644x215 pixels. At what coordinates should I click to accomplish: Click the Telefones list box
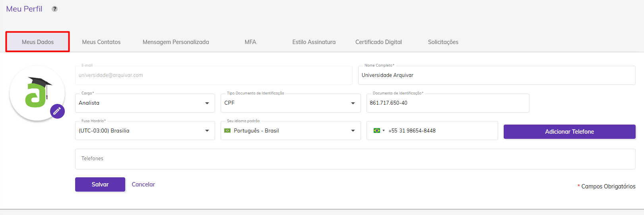tap(355, 159)
